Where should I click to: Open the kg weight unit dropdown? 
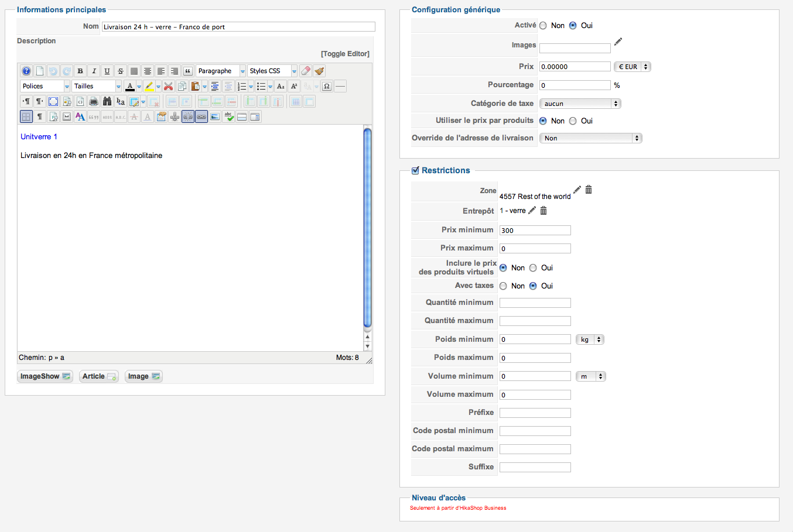[590, 339]
